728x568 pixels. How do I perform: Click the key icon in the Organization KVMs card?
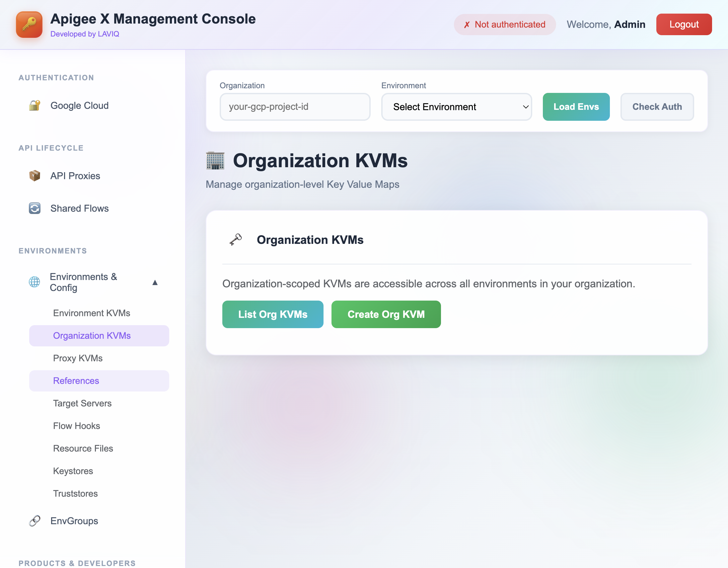pos(236,239)
